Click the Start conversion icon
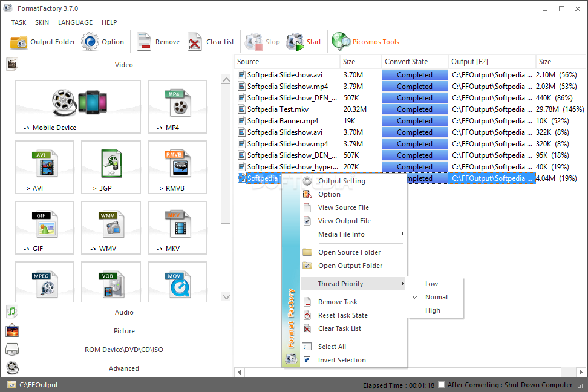The height and width of the screenshot is (392, 588). (295, 42)
